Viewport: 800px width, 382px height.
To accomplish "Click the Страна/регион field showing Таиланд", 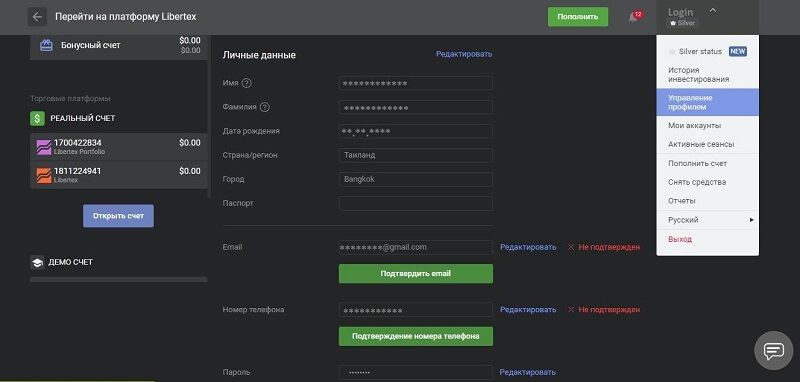I will tap(416, 155).
